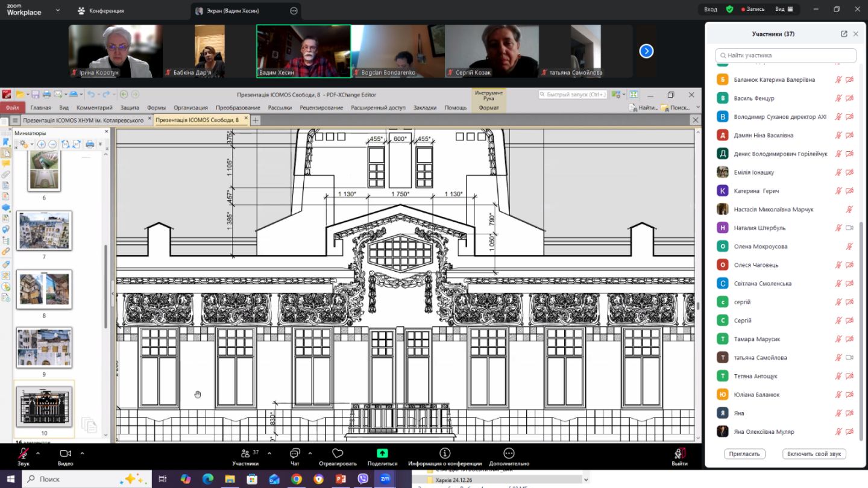868x488 pixels.
Task: Click the Поиск search button
Action: (675, 108)
